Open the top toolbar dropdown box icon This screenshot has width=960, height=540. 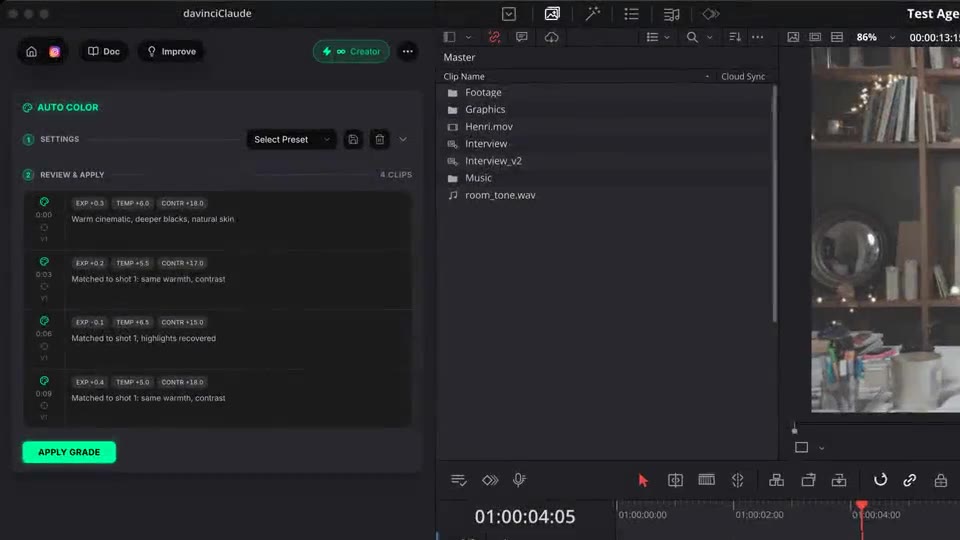point(509,13)
